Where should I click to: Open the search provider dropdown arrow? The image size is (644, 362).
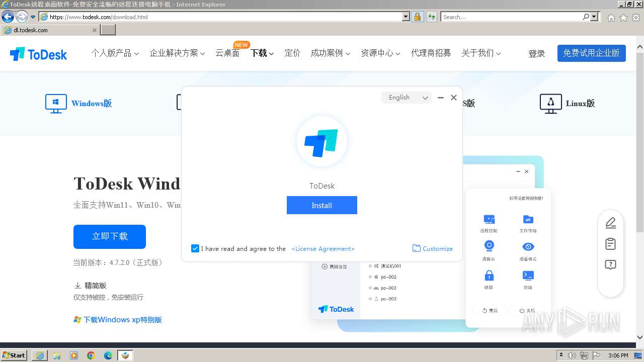coord(595,17)
